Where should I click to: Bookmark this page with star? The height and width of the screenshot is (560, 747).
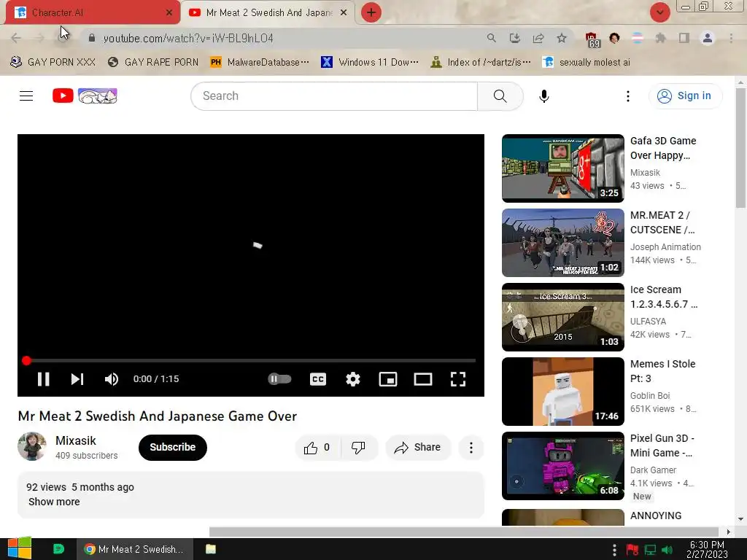pos(562,38)
